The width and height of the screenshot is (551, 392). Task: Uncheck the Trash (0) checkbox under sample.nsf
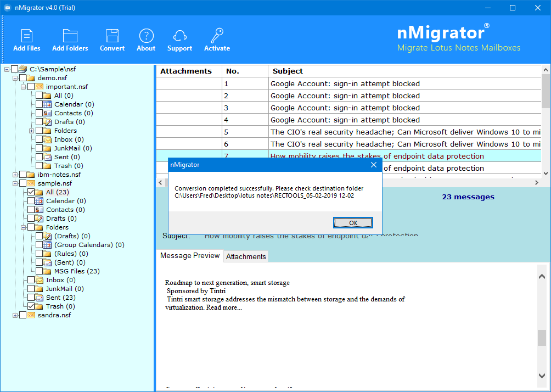[x=31, y=306]
